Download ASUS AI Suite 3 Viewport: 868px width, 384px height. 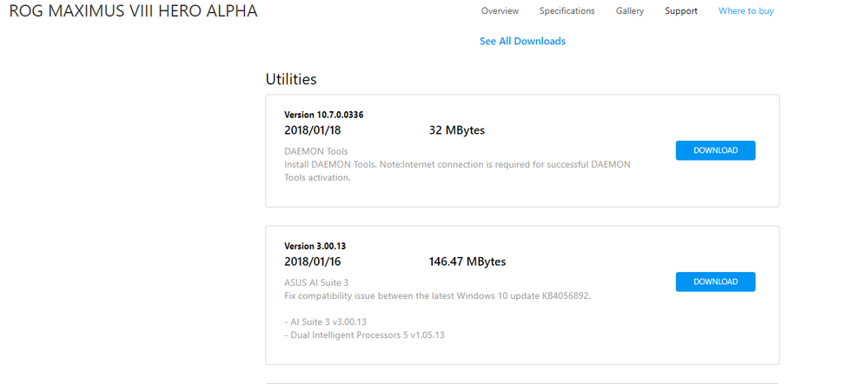pos(715,281)
